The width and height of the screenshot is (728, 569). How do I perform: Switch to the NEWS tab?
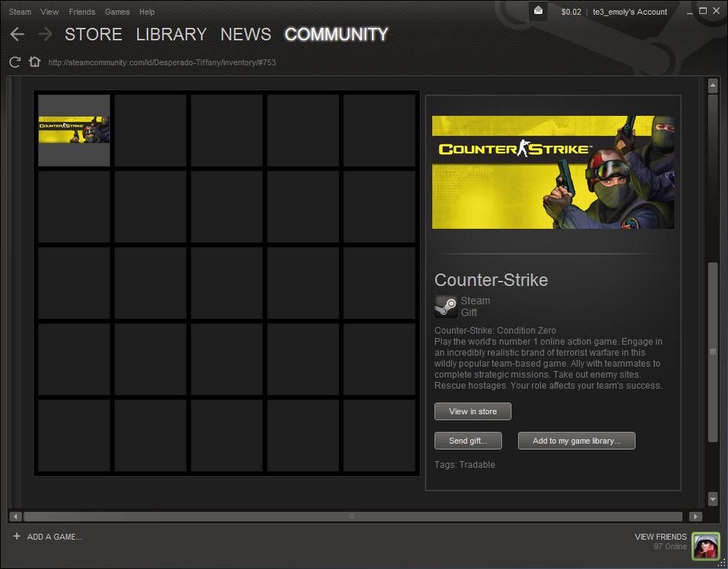click(246, 34)
